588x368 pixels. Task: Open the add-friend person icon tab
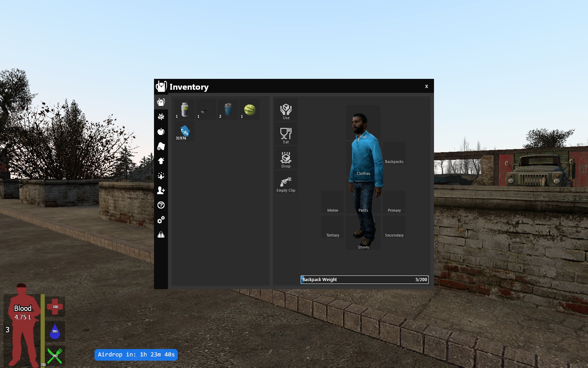tap(161, 190)
